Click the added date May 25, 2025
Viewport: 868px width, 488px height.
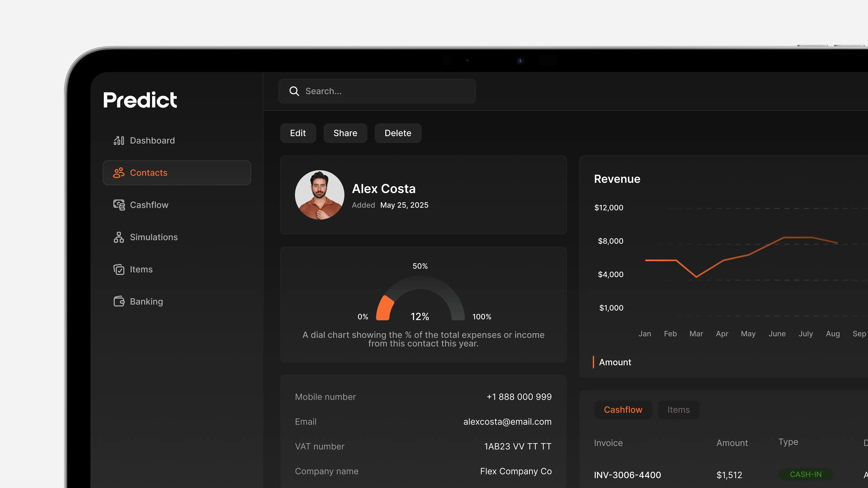pos(404,205)
